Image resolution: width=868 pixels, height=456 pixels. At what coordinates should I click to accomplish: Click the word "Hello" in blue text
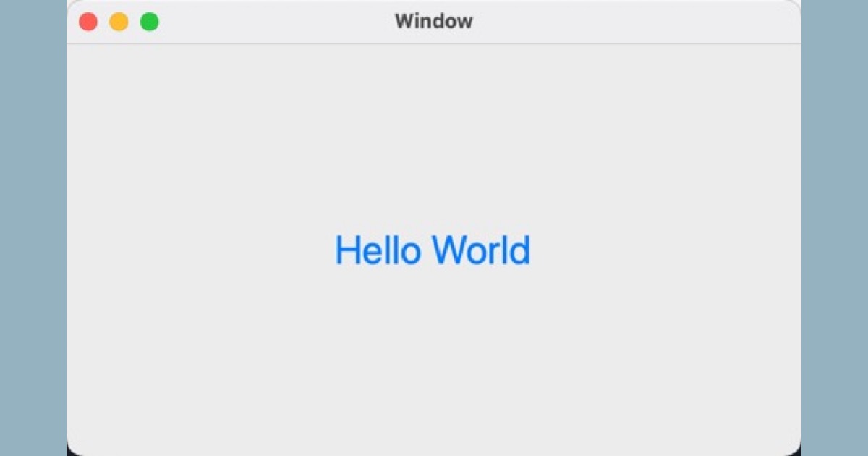378,250
